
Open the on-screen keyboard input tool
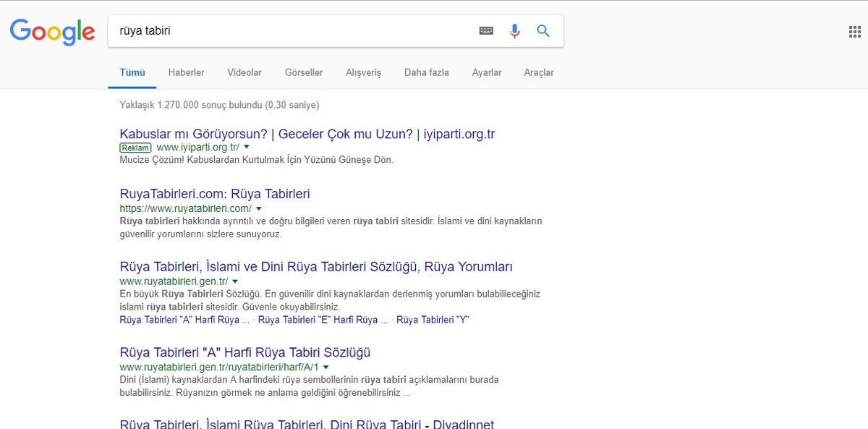pyautogui.click(x=486, y=31)
